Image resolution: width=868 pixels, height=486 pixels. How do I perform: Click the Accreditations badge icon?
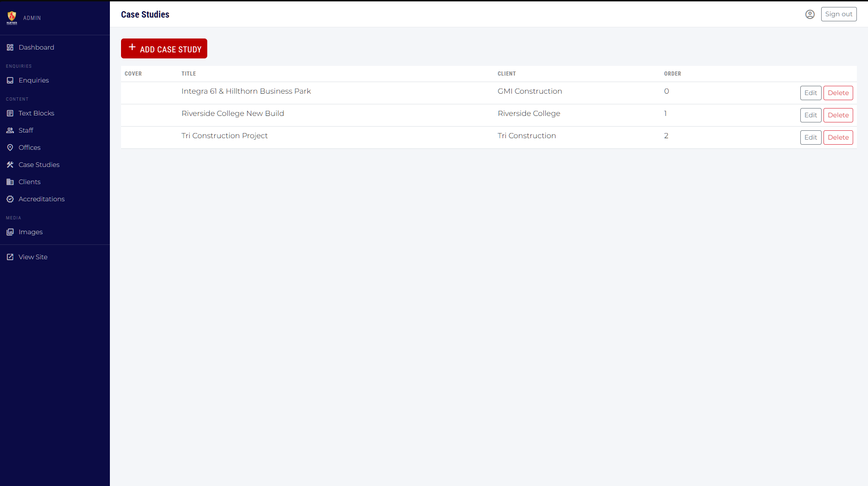tap(10, 199)
